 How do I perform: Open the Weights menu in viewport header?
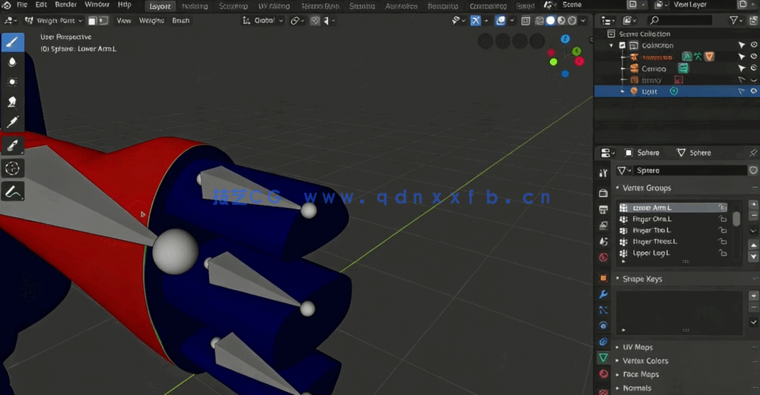151,21
